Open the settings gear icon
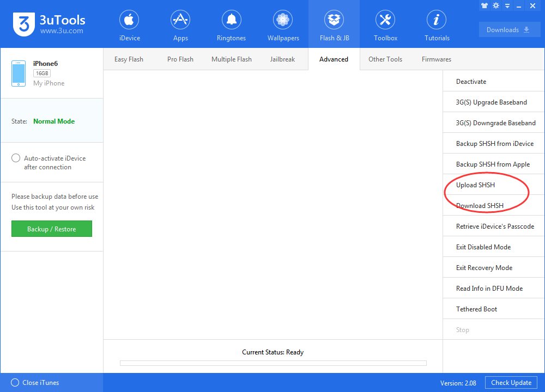The width and height of the screenshot is (545, 392). [496, 5]
